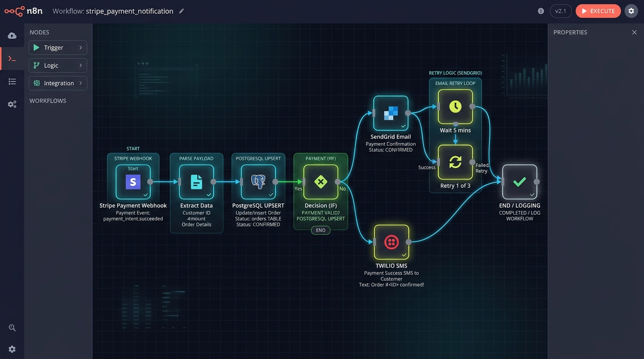Click the WORKFLOWS section heading

(48, 101)
